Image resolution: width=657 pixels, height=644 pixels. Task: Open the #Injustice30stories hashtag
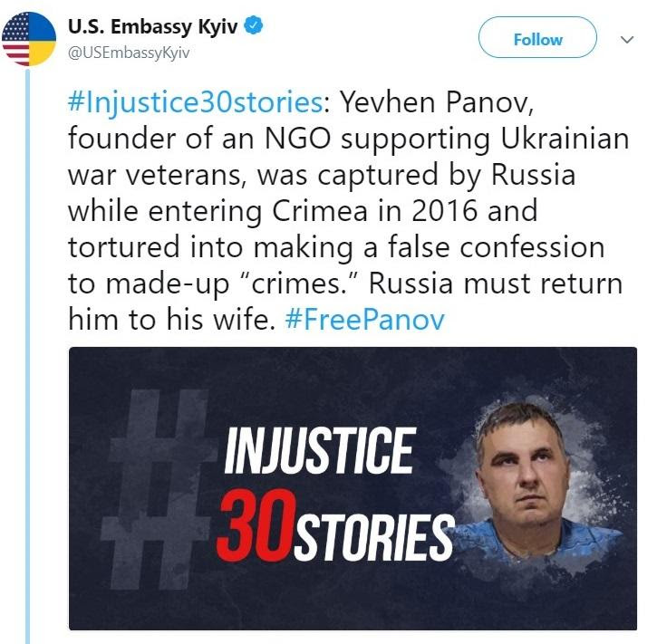point(195,102)
